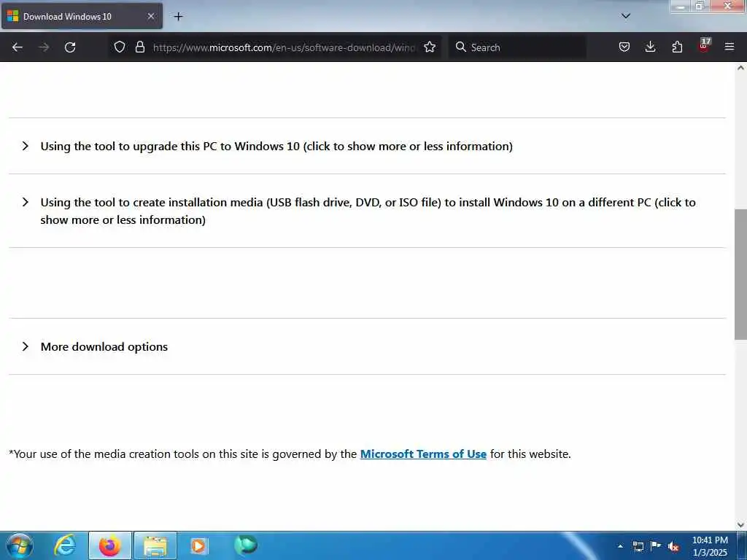This screenshot has height=560, width=747.
Task: Click the extension icon with badge 17
Action: click(x=704, y=46)
